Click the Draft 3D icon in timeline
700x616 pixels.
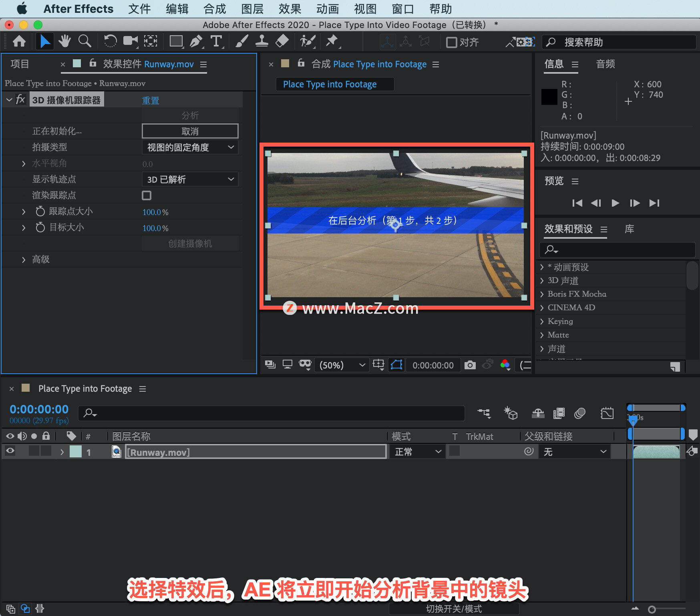click(511, 413)
